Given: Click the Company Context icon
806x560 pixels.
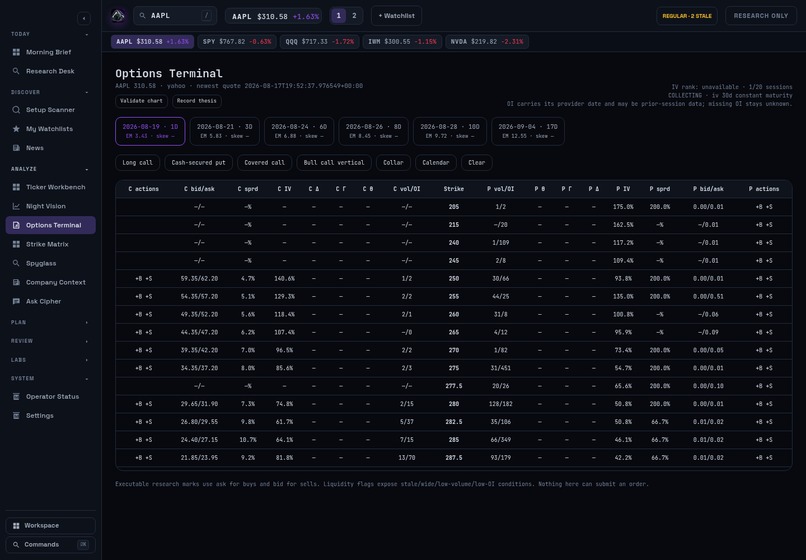Looking at the screenshot, I should (x=16, y=282).
